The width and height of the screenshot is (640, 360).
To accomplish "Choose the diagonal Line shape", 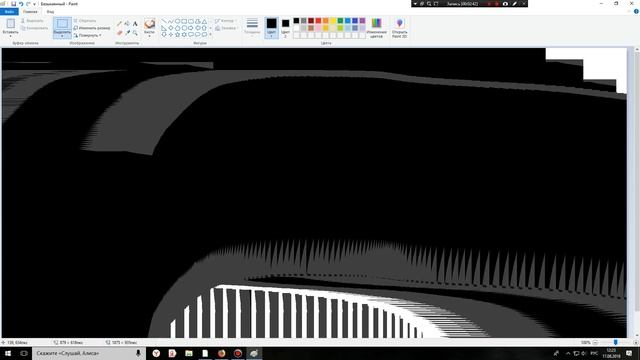I will tap(164, 21).
